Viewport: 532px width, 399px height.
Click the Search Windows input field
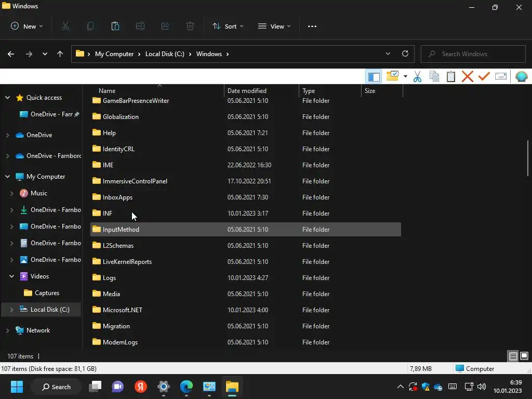coord(473,54)
